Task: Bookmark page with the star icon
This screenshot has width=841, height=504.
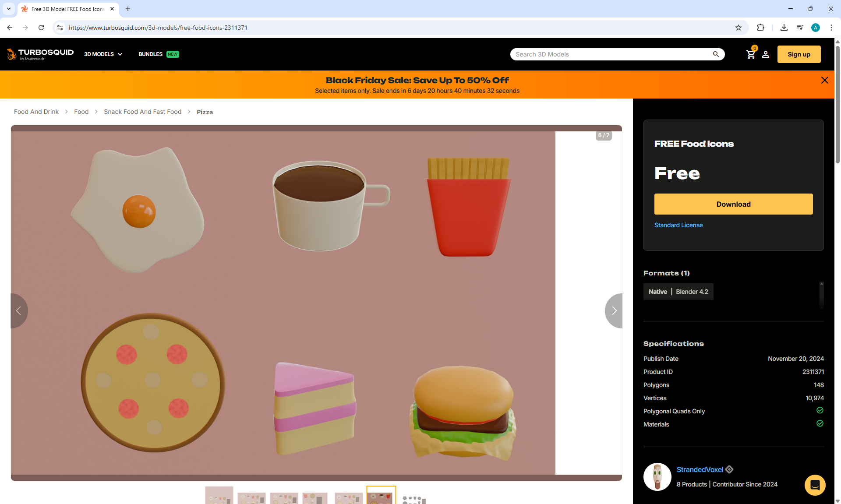Action: (739, 28)
